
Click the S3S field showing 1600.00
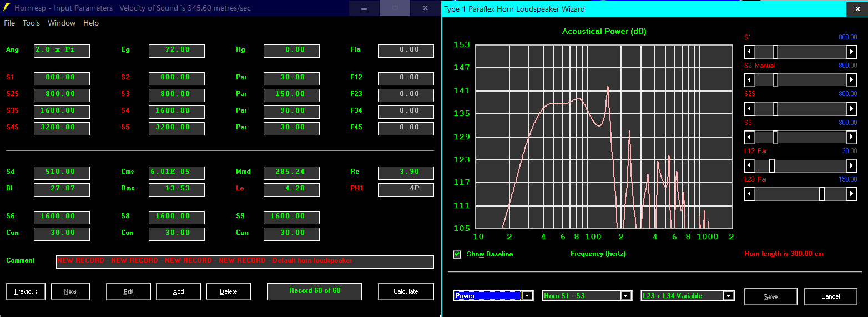point(62,112)
